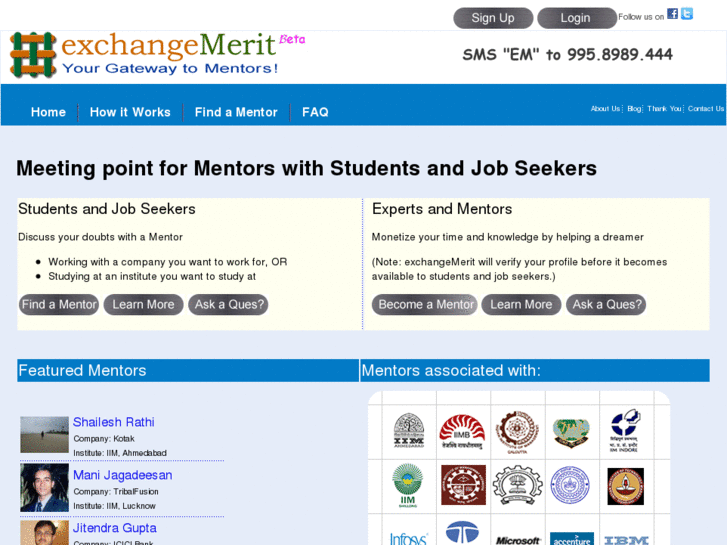Click the IIM Indore logo
This screenshot has width=727, height=545.
coord(626,431)
